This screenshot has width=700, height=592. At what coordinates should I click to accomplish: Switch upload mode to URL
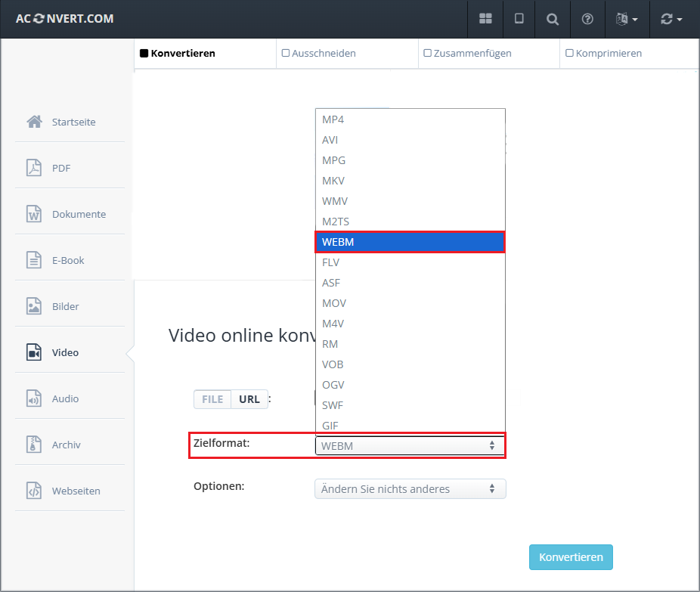tap(249, 399)
